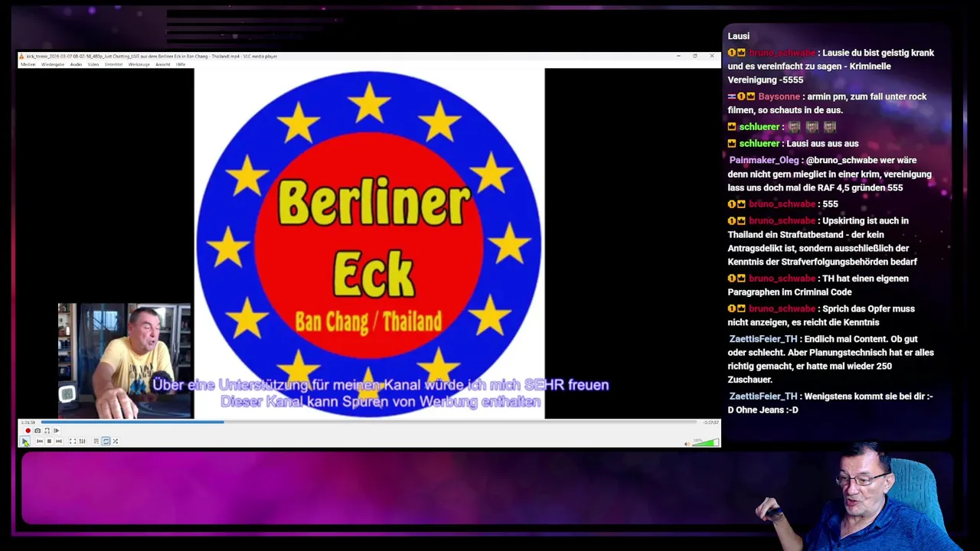
Task: Click the VLC window title text
Action: (x=152, y=56)
